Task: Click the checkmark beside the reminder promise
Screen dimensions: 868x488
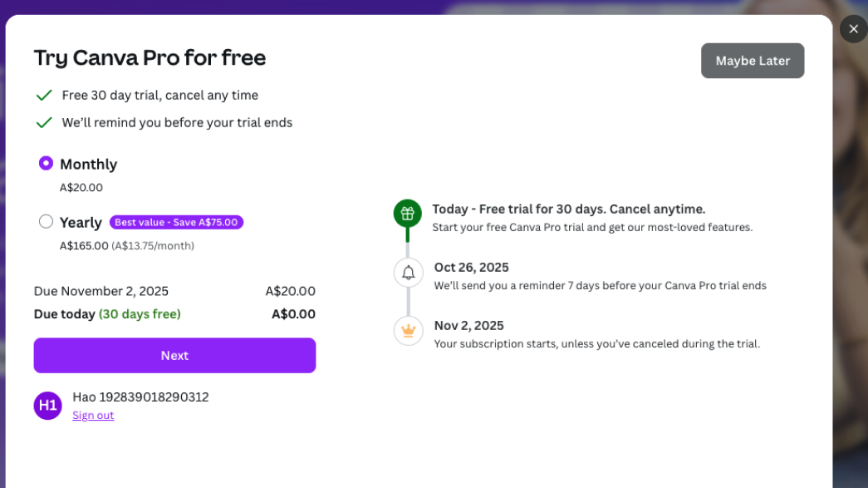Action: coord(44,121)
